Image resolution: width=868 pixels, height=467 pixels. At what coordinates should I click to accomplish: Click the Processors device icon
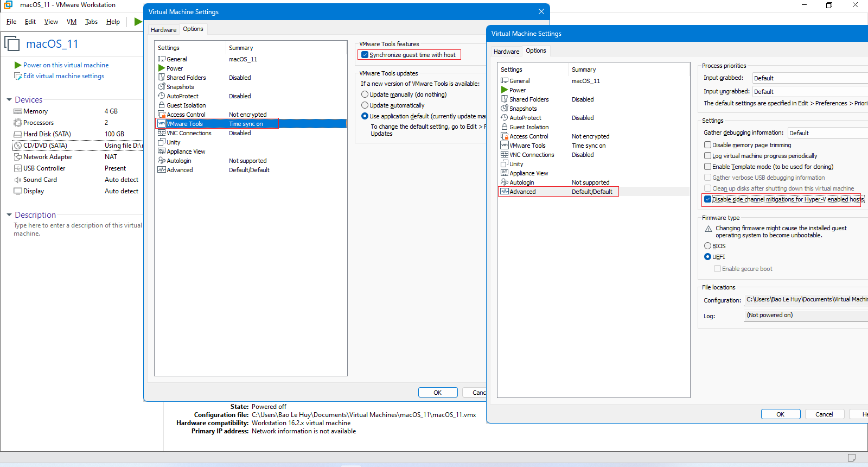pyautogui.click(x=18, y=123)
